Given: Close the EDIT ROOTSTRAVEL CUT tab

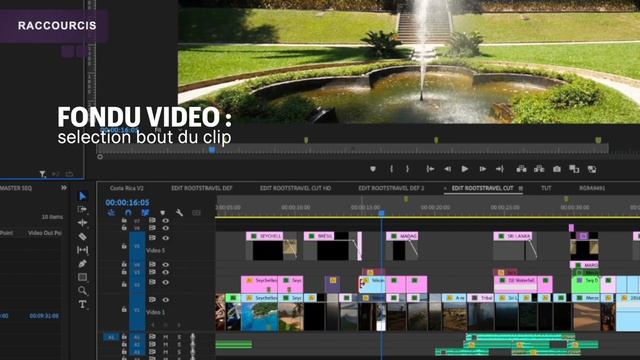Looking at the screenshot, I should 445,188.
